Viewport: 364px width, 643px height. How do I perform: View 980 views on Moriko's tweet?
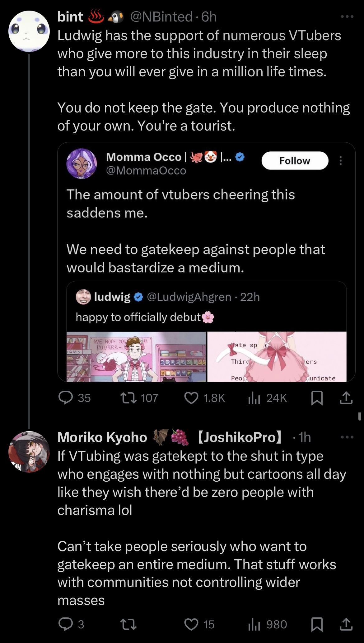pyautogui.click(x=254, y=624)
